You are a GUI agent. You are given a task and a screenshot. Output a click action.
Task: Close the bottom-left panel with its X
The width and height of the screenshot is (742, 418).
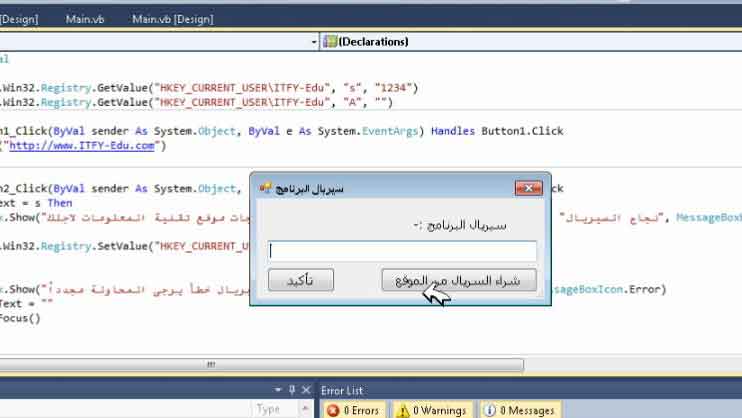pyautogui.click(x=305, y=389)
